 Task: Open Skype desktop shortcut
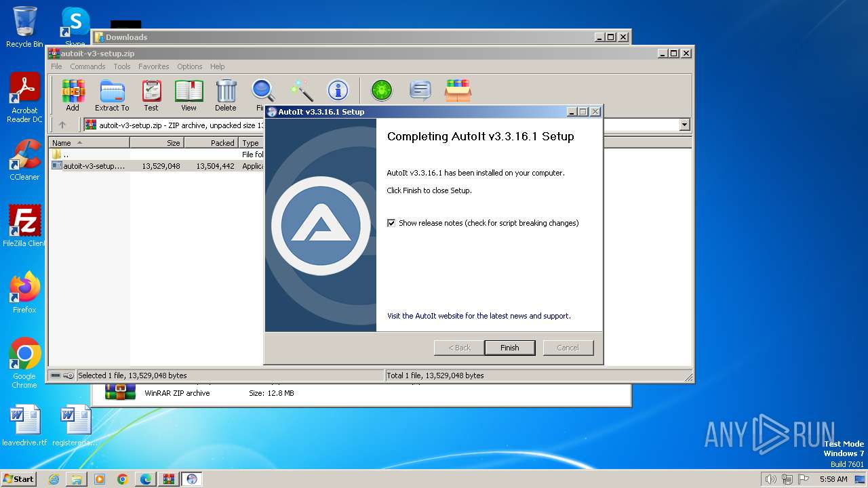tap(75, 27)
